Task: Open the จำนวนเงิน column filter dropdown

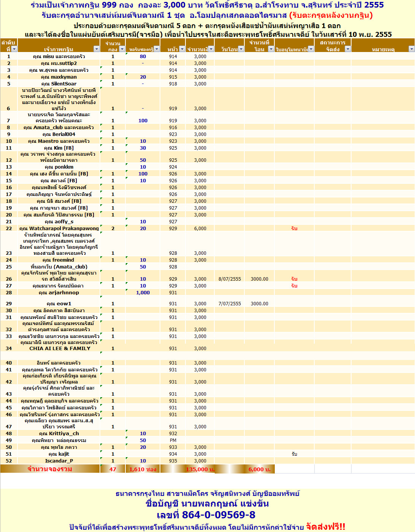Action: [211, 49]
